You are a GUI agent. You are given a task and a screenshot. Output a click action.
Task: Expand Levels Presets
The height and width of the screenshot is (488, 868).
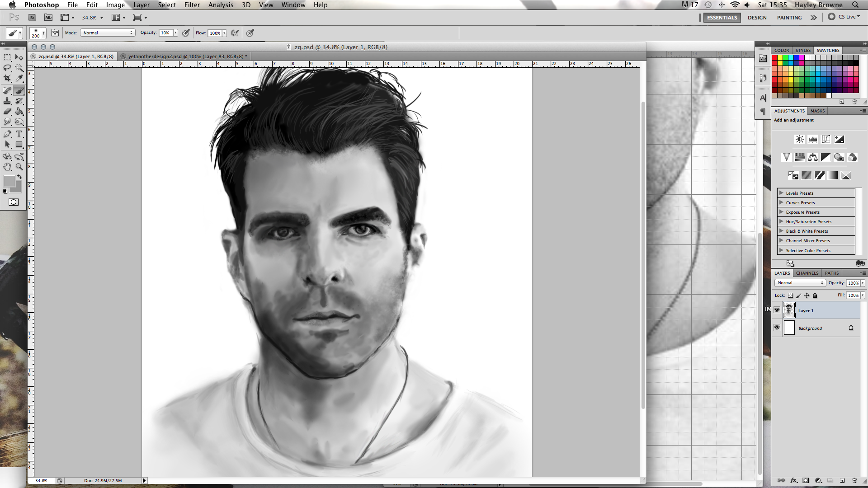(x=781, y=193)
